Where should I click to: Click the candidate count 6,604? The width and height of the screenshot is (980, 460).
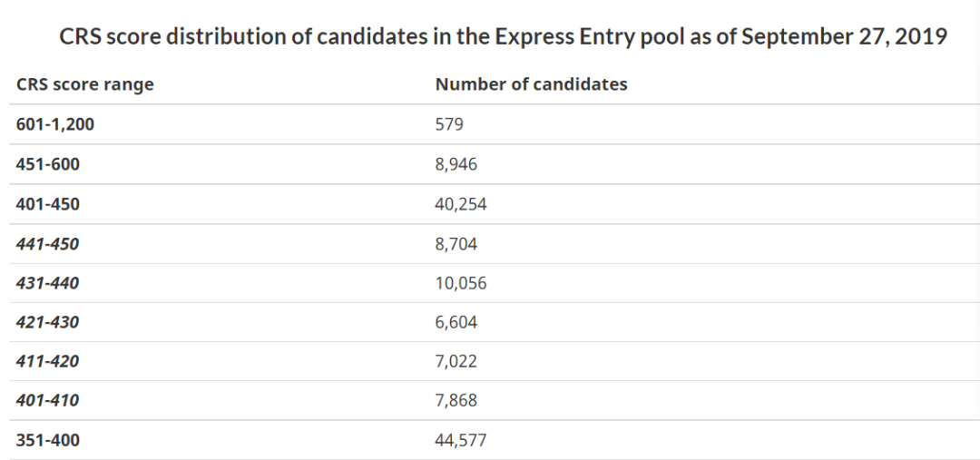[456, 322]
